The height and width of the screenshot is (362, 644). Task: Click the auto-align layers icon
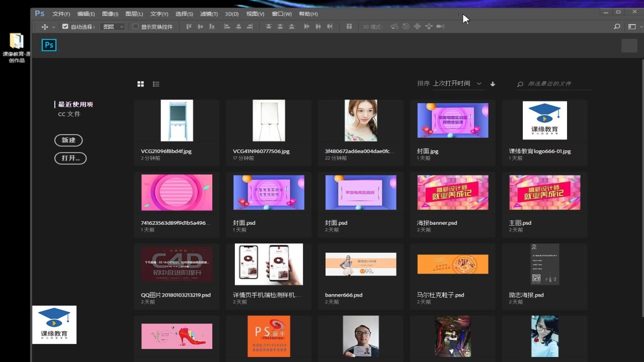click(349, 27)
